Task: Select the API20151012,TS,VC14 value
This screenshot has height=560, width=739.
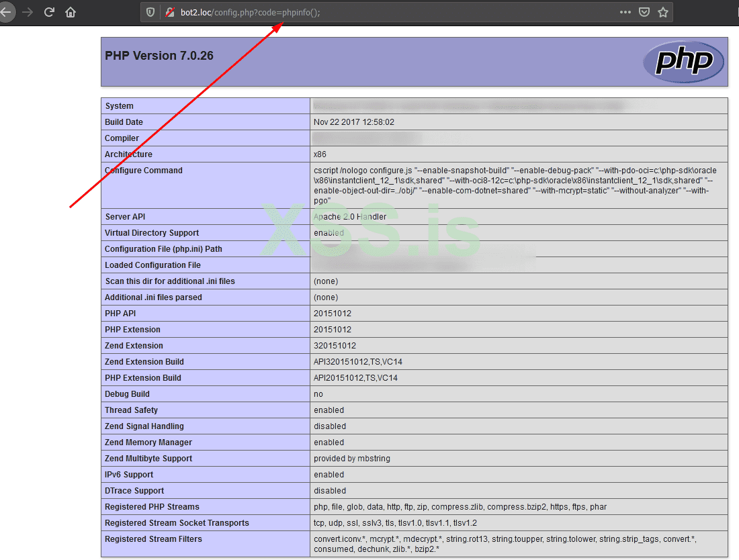Action: point(355,378)
